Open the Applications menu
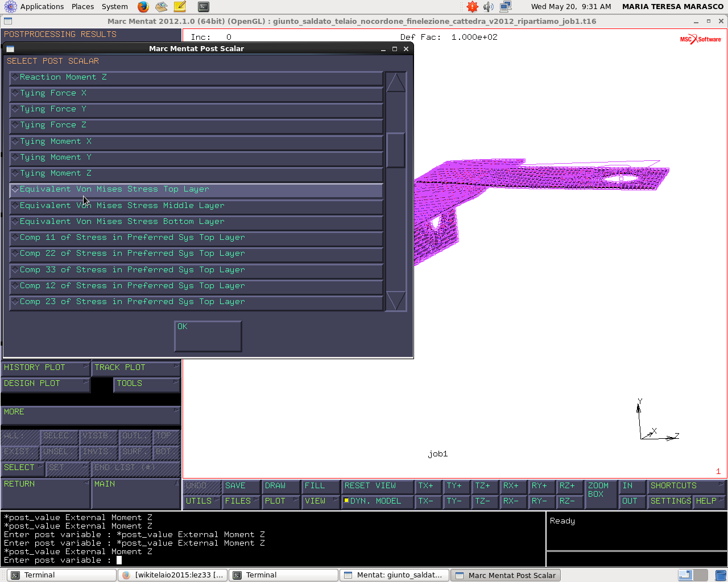 35,7
